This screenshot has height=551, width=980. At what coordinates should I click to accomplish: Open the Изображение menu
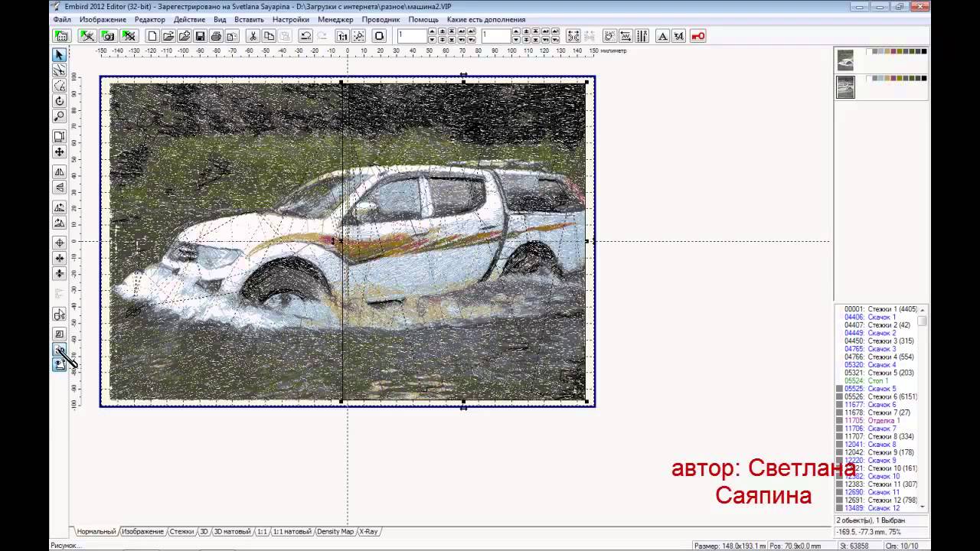103,19
